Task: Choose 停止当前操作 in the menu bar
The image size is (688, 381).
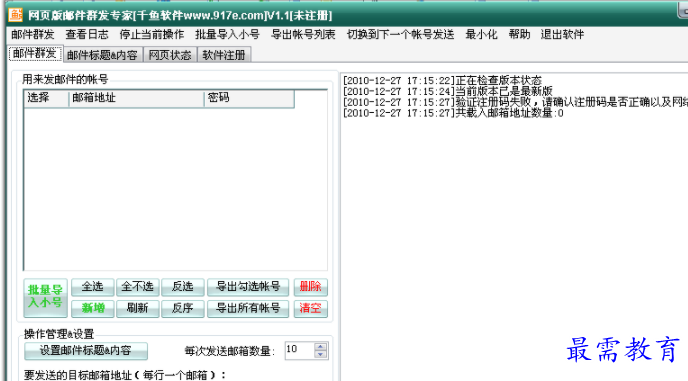Action: click(152, 35)
